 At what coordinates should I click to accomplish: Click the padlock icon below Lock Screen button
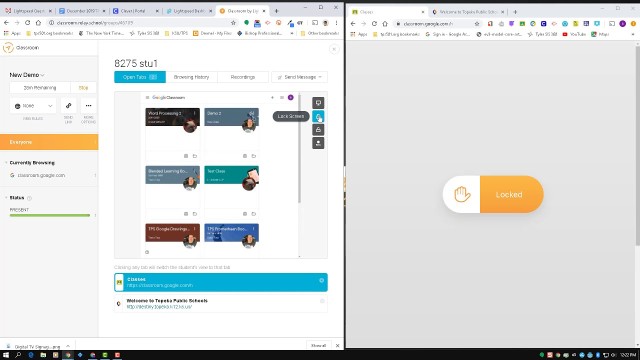coord(318,130)
